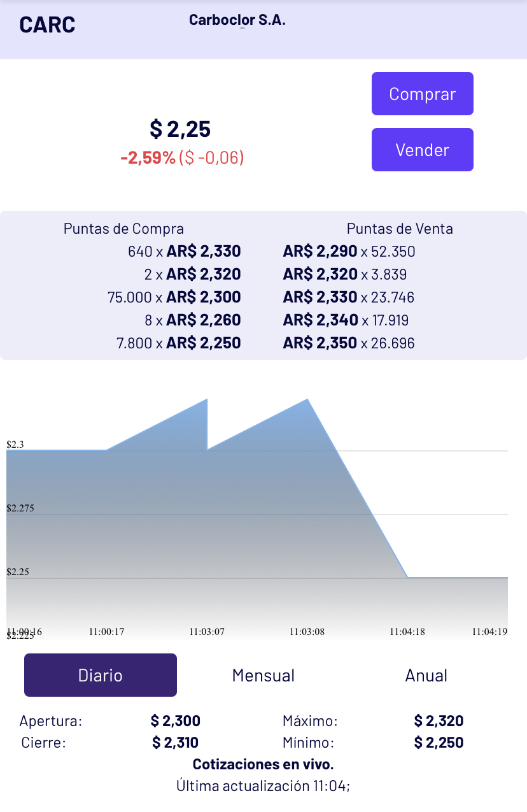Click the Carboclor S.A. company name

point(237,20)
